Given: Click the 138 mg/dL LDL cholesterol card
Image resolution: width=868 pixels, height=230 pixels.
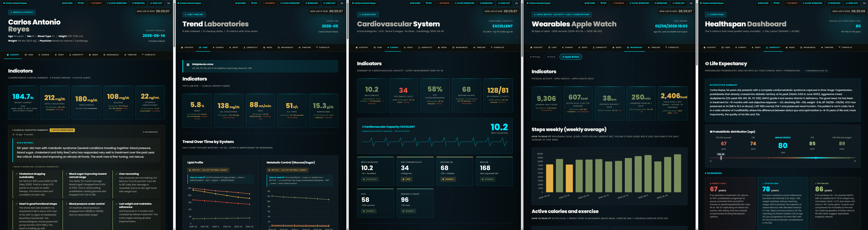Looking at the screenshot, I should 229,111.
